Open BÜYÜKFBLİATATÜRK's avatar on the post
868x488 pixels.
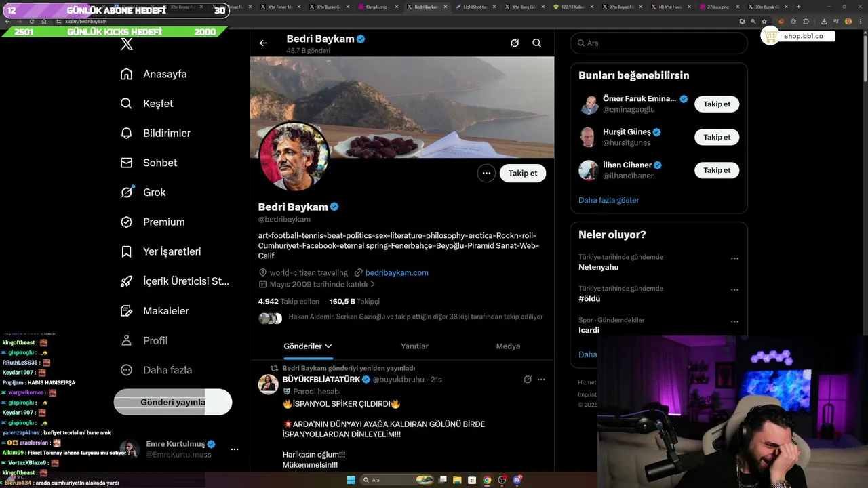coord(269,384)
